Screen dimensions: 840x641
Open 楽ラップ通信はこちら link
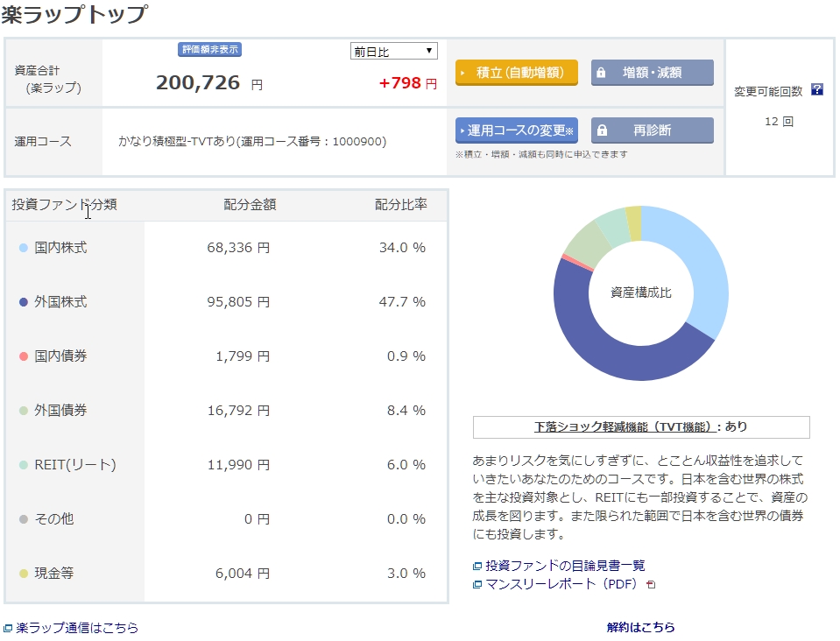point(77,628)
